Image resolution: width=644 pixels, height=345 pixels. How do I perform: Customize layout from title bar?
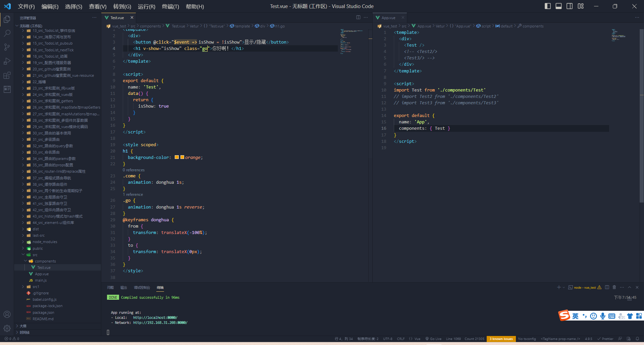581,6
